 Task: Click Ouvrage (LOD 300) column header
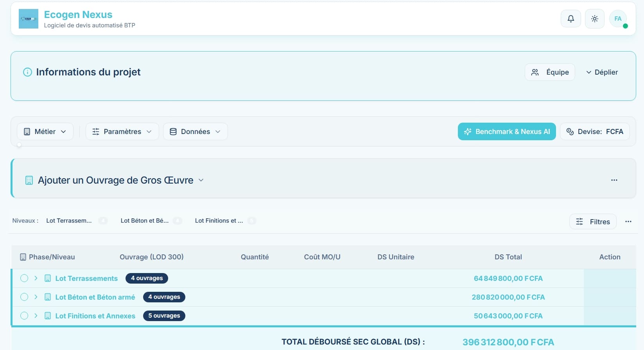pos(152,257)
